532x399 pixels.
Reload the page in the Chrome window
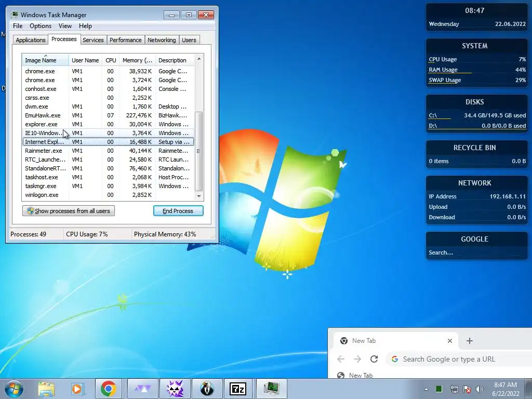click(x=374, y=359)
